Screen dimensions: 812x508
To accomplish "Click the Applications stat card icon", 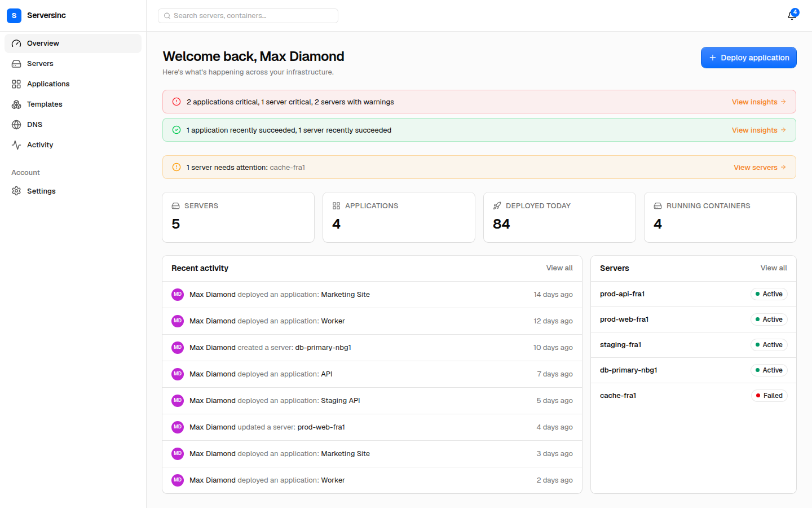I will (x=336, y=206).
